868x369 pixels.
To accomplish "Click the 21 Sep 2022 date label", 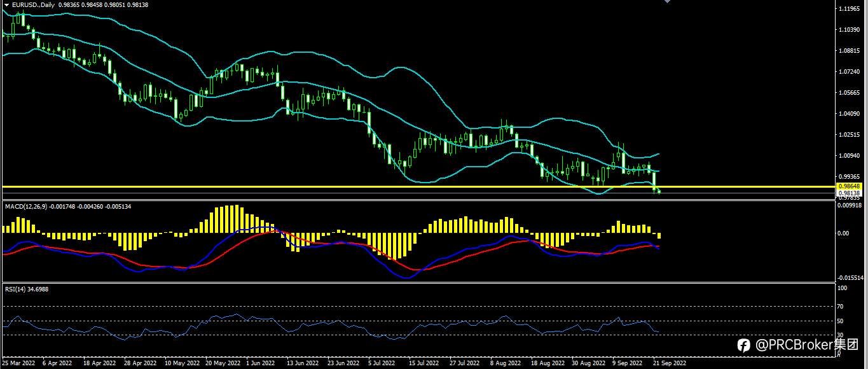I will (670, 363).
